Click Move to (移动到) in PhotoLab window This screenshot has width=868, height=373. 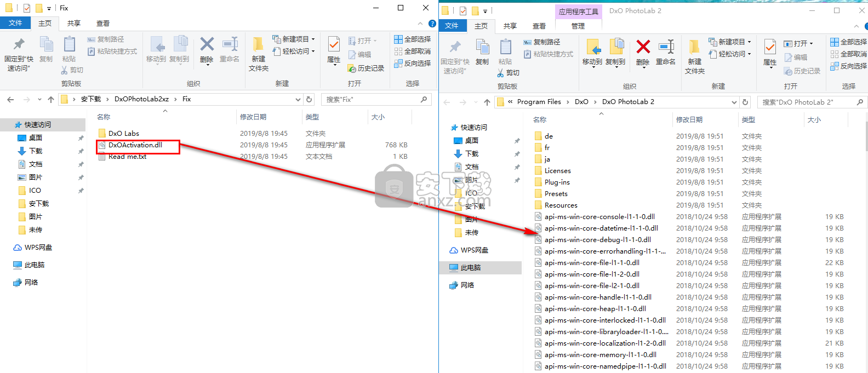point(592,52)
